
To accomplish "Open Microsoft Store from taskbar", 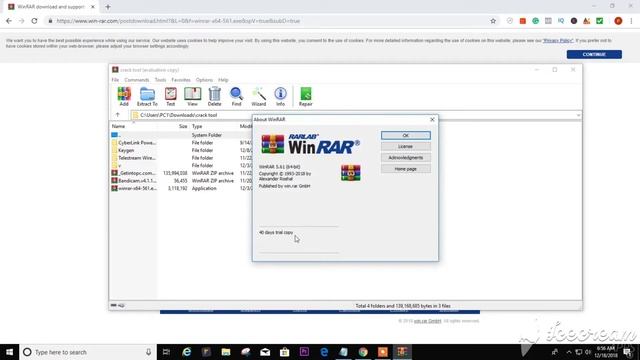I will (284, 352).
